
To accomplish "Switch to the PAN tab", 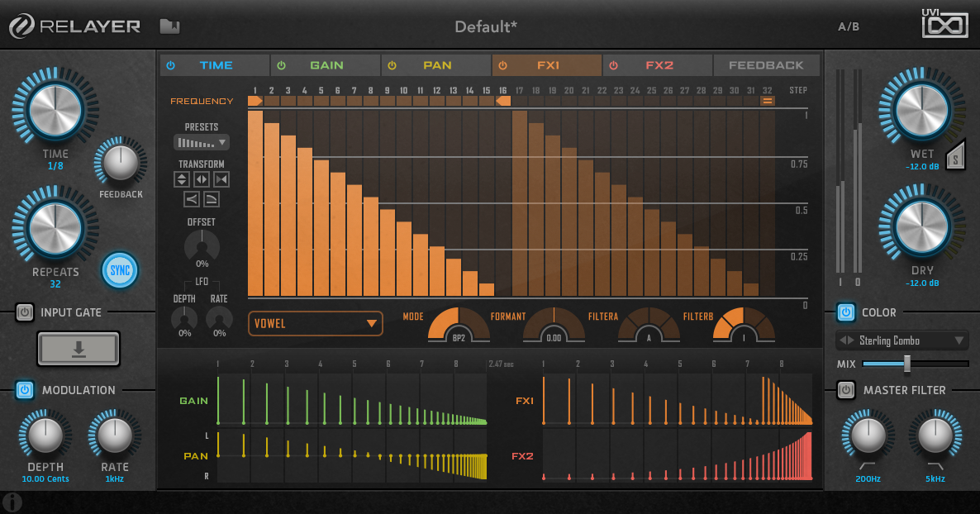I will point(436,65).
